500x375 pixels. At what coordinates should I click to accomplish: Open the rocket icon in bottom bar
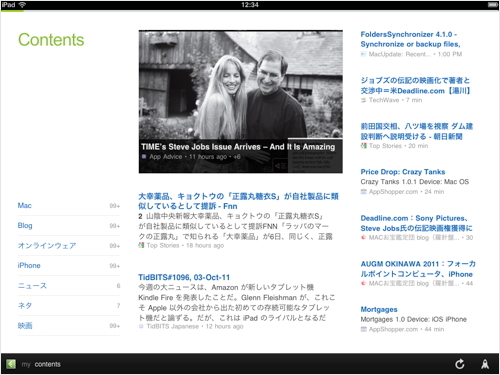(x=485, y=364)
